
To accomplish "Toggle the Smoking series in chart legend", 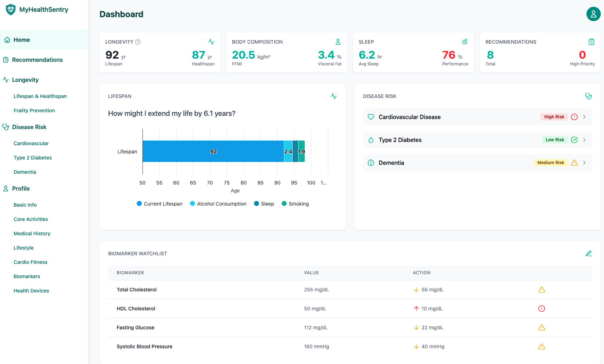I will point(295,204).
